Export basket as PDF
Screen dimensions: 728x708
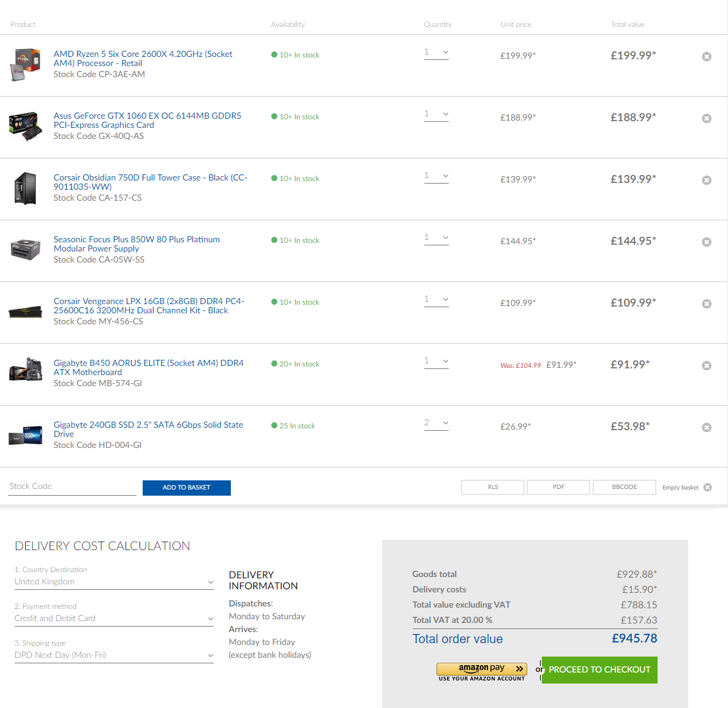[558, 487]
